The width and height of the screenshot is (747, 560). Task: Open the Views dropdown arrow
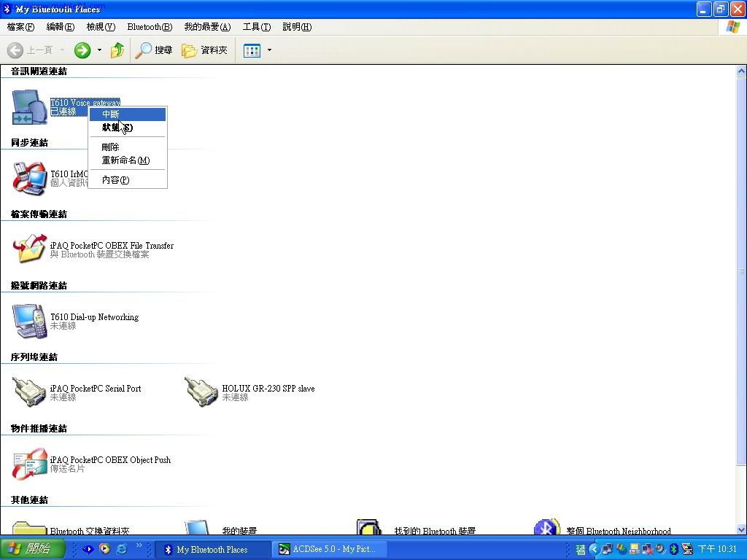[269, 50]
